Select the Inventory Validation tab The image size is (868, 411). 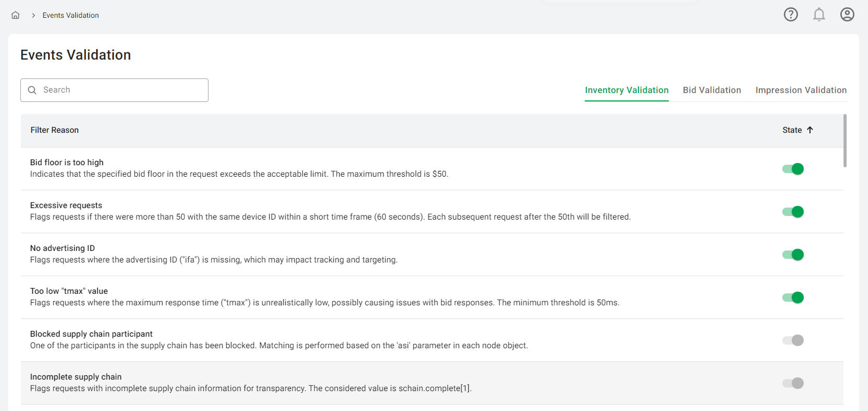tap(627, 90)
